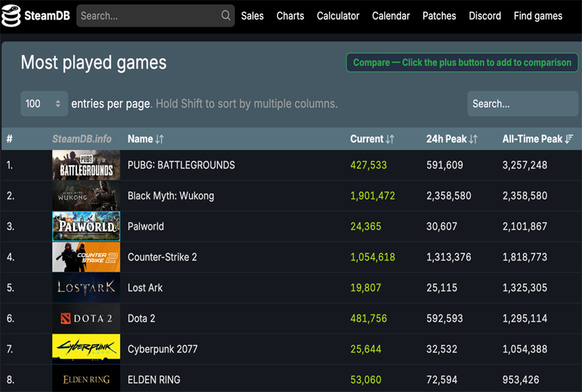
Task: Open the Sales menu
Action: [x=253, y=16]
